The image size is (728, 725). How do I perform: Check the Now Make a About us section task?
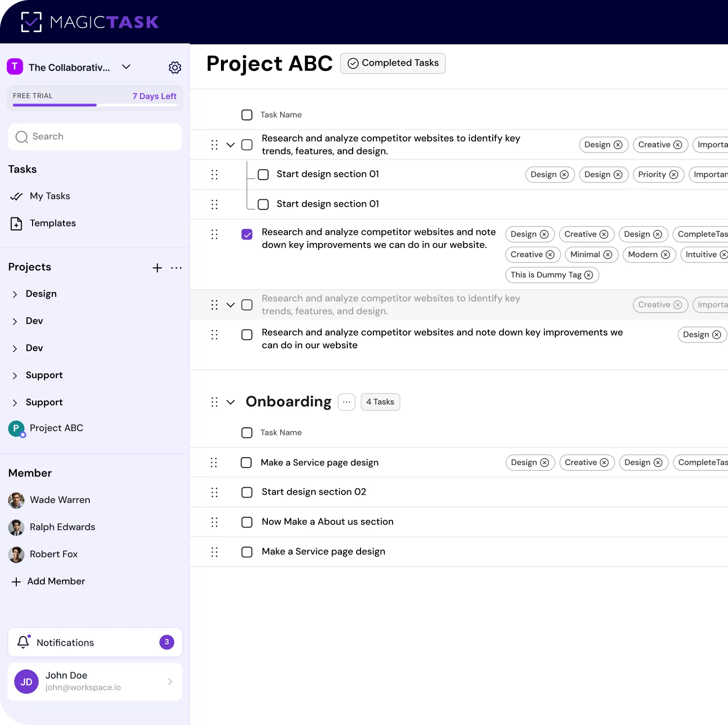(x=247, y=522)
